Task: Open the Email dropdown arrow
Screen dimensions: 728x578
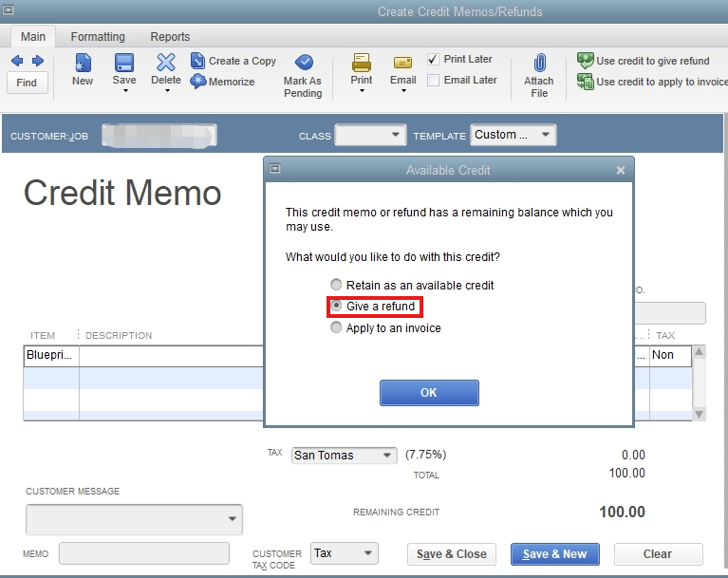Action: [403, 90]
